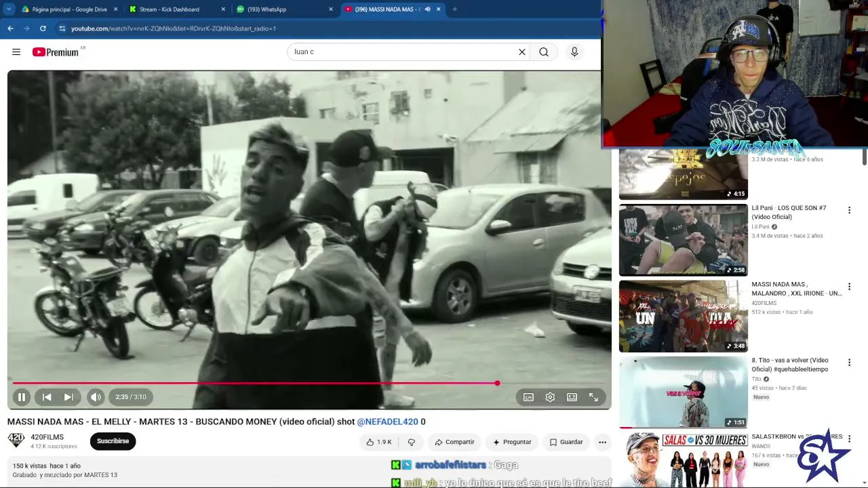Open the Lil Pani 2:58 video thumbnail
Screen dimensions: 868x488
click(x=683, y=240)
